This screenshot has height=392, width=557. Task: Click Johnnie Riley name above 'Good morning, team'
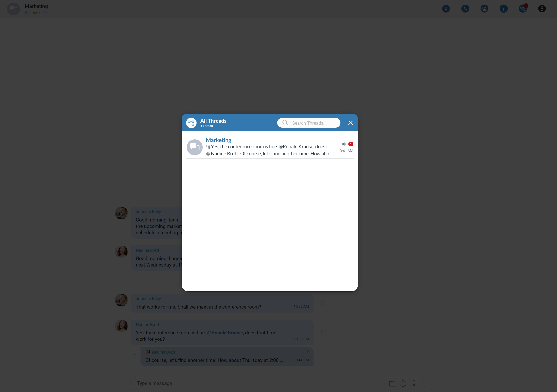(x=148, y=211)
